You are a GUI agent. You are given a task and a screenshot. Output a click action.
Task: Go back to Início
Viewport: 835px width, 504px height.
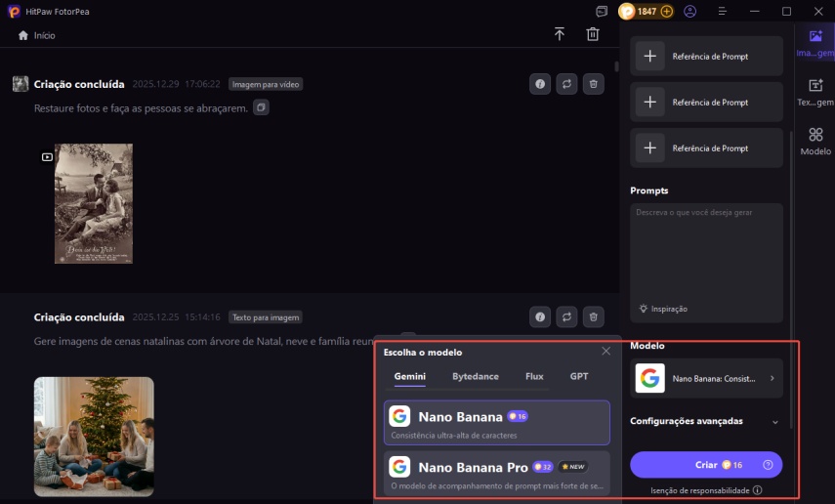[x=37, y=35]
